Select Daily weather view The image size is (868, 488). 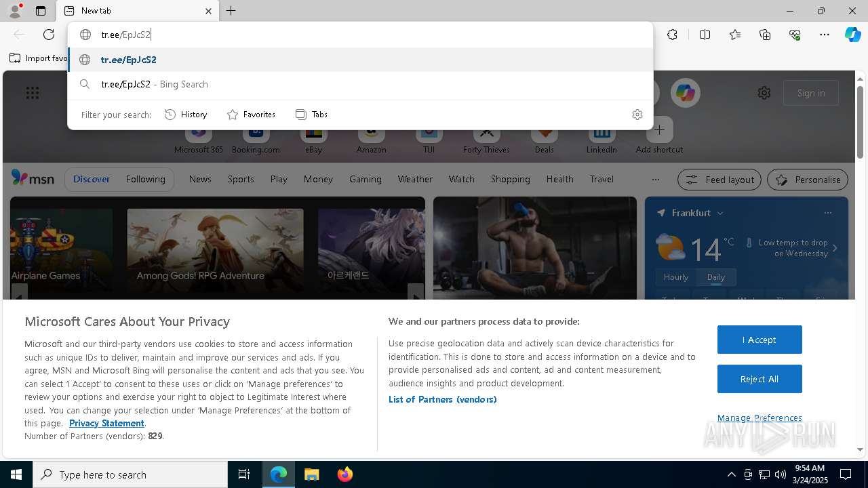(x=716, y=277)
